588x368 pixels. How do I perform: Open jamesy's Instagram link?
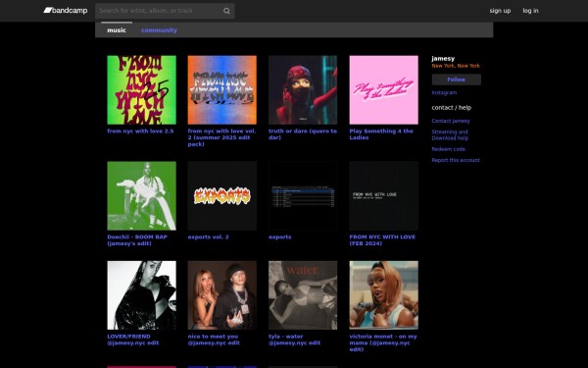point(444,92)
